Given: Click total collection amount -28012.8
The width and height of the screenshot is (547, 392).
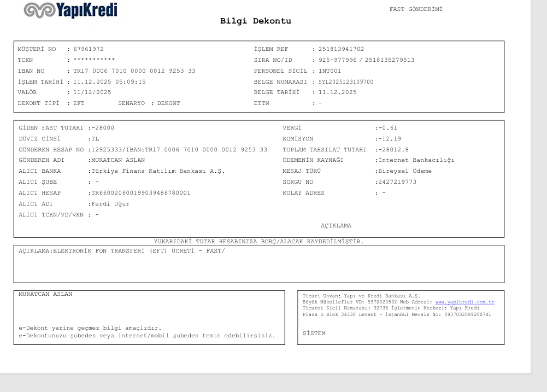Looking at the screenshot, I should [393, 149].
